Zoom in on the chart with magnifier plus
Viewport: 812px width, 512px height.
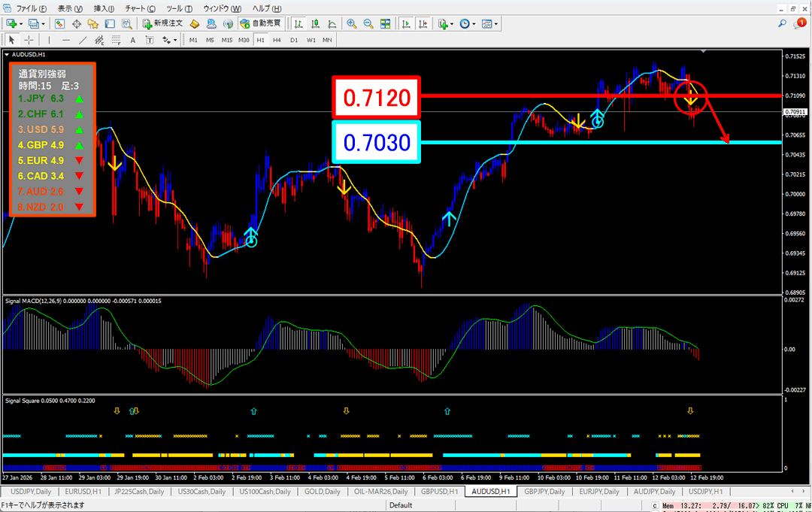coord(351,24)
